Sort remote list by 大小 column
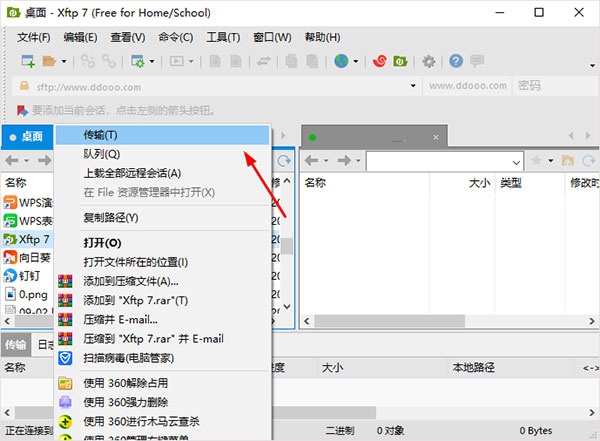 tap(462, 183)
